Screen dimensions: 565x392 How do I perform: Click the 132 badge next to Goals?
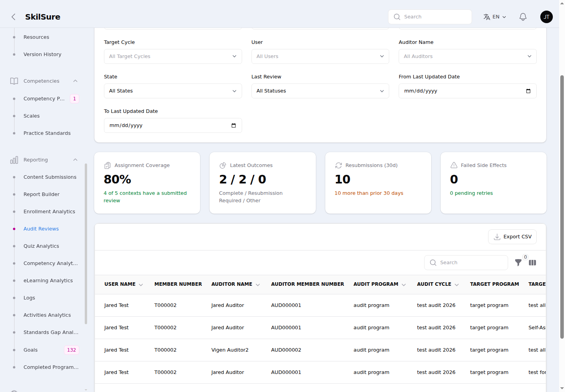click(71, 350)
